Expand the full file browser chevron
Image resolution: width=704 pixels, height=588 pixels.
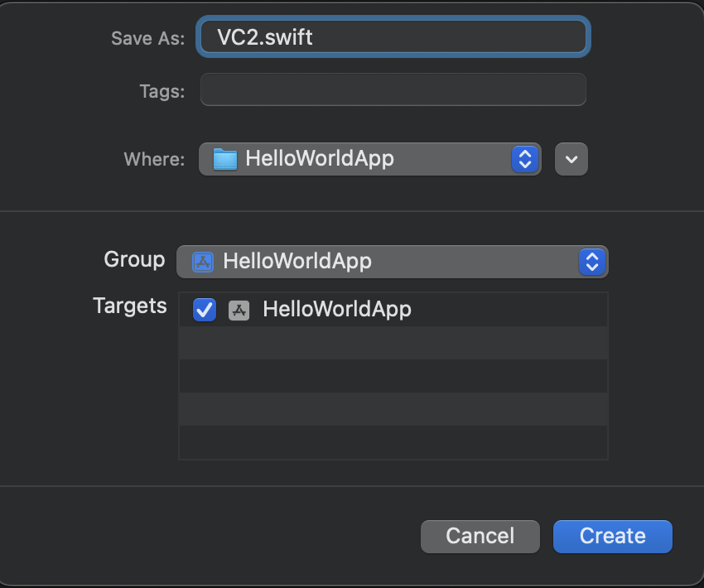[x=571, y=159]
